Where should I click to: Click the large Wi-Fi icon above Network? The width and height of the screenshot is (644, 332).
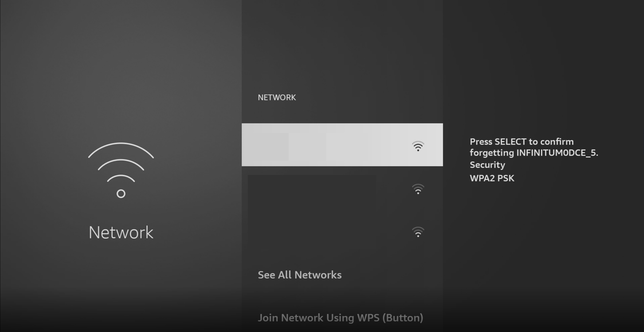[x=121, y=170]
